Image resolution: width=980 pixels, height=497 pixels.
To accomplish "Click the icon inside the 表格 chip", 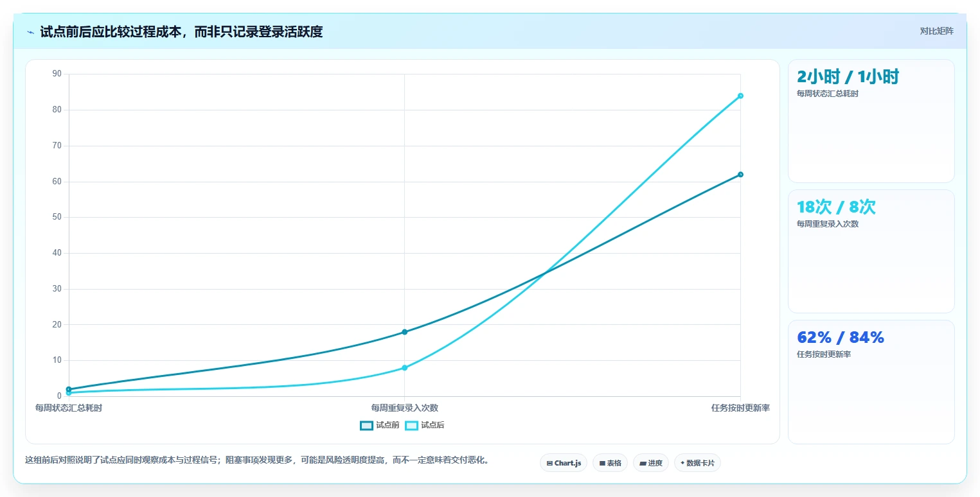I will pyautogui.click(x=602, y=464).
